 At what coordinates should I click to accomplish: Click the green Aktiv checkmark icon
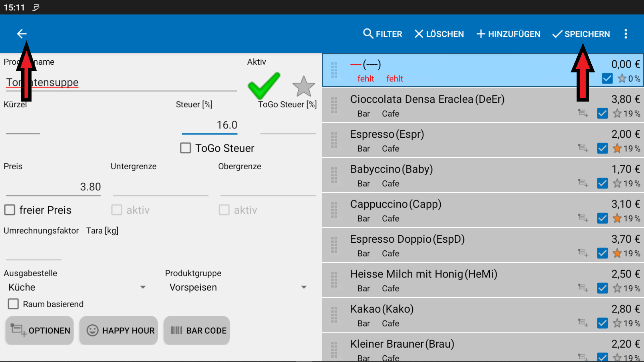264,85
